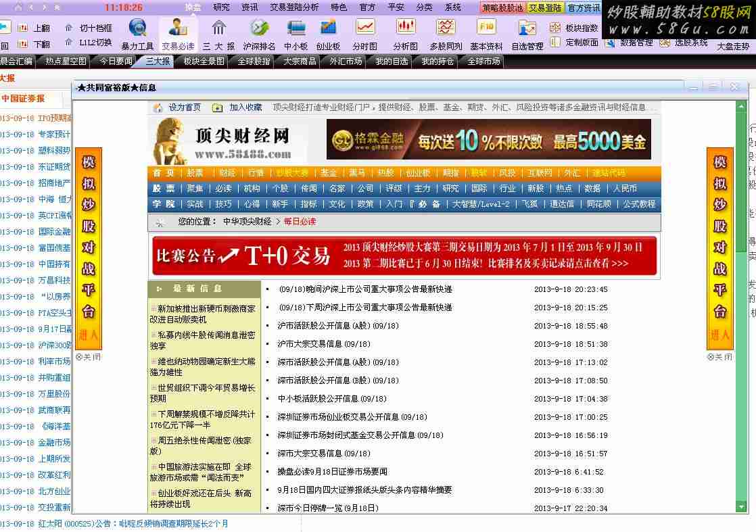This screenshot has height=532, width=756.
Task: Open the 沪深排名 toolbar icon
Action: click(259, 28)
